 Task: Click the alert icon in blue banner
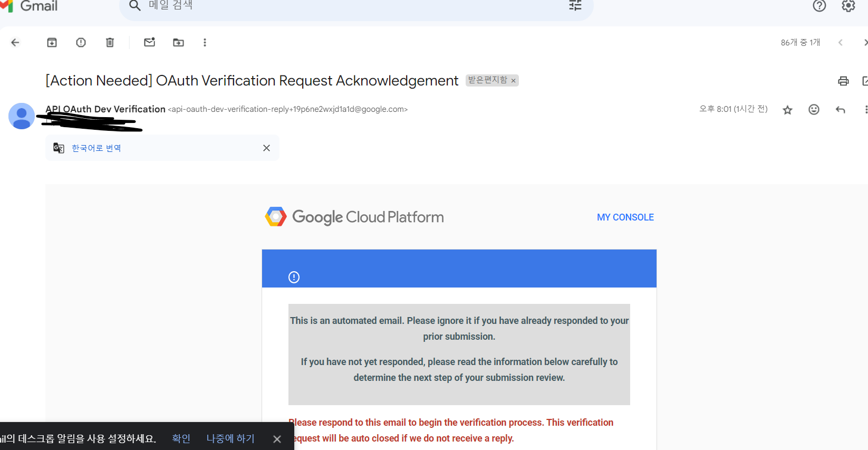click(294, 277)
